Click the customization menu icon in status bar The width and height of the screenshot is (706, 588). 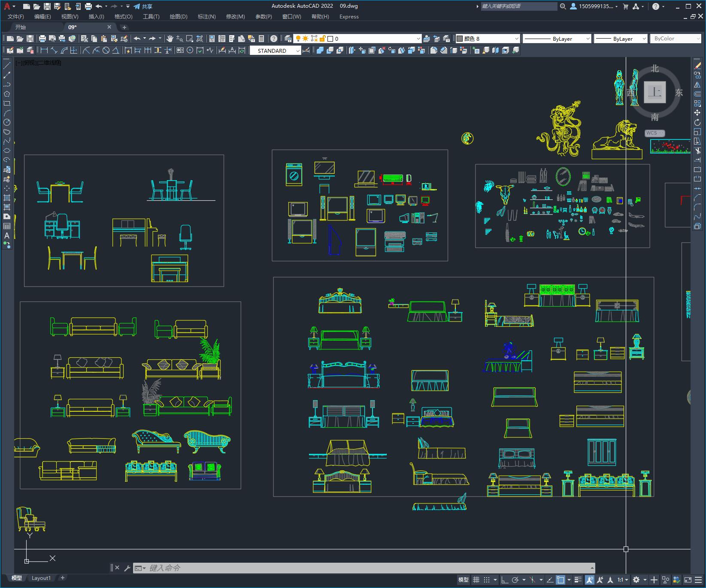click(698, 580)
